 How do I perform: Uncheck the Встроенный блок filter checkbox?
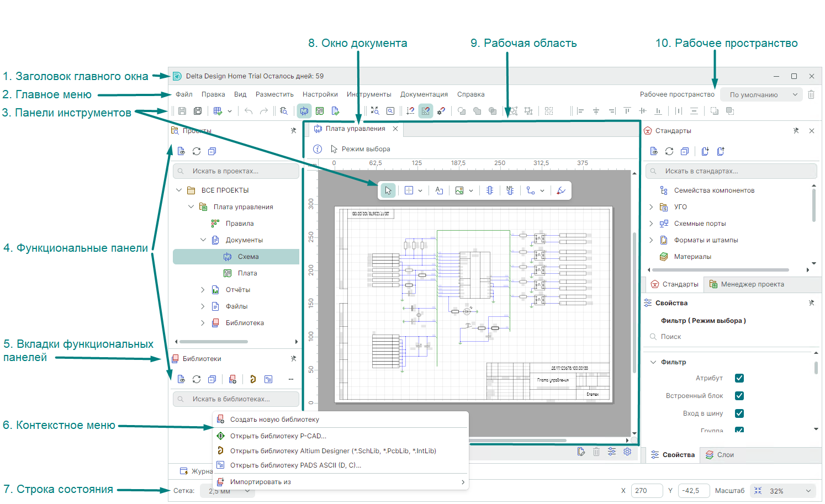[x=739, y=396]
